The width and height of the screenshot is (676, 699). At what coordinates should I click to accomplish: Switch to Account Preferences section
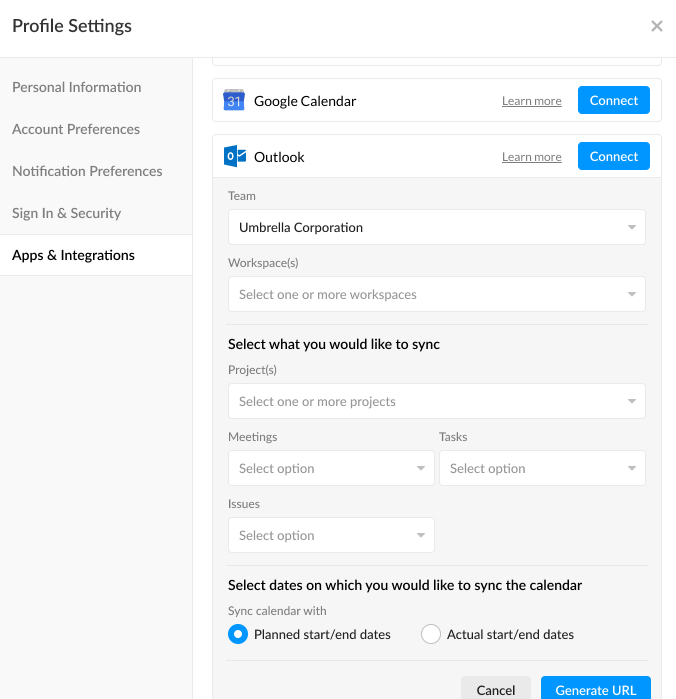tap(76, 129)
